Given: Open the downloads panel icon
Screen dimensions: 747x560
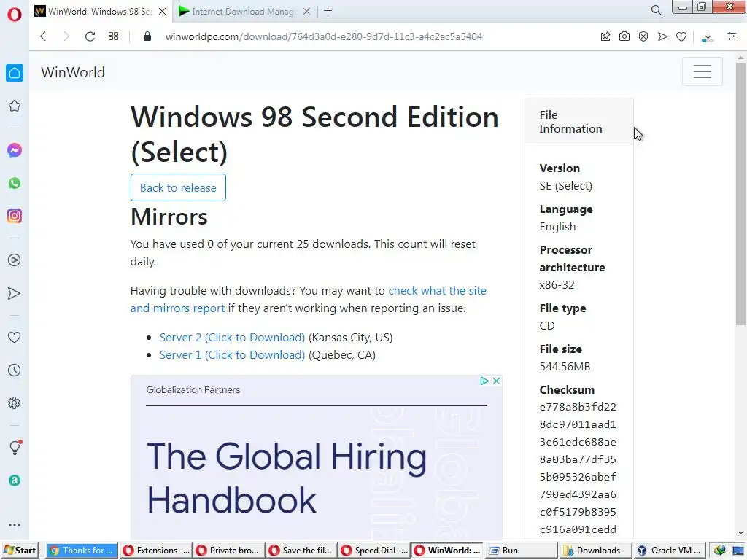Looking at the screenshot, I should coord(708,36).
